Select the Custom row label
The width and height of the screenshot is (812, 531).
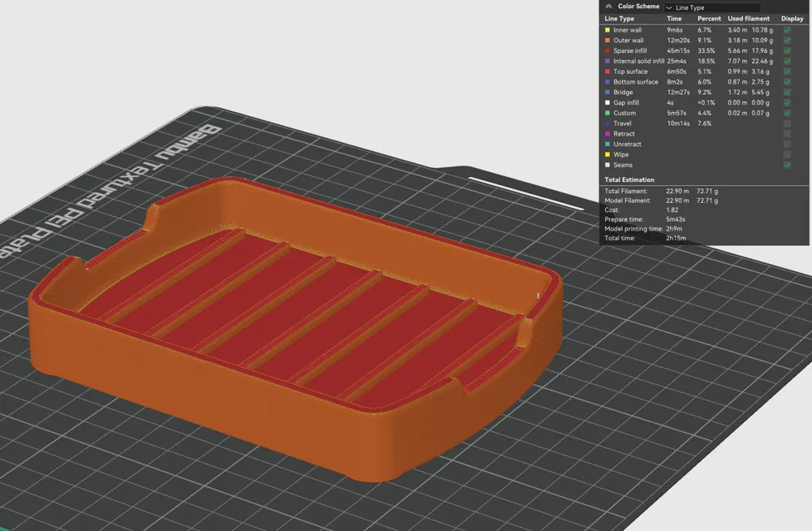tap(624, 113)
